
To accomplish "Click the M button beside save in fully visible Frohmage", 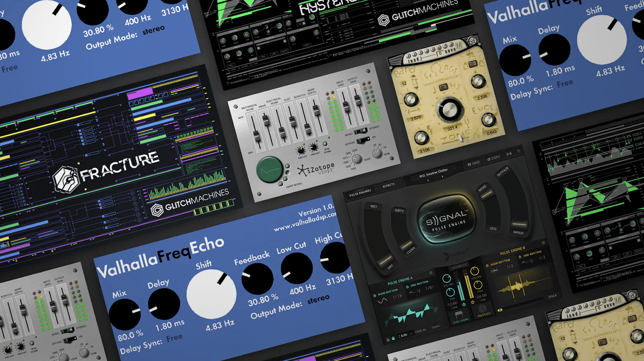I will pyautogui.click(x=459, y=45).
